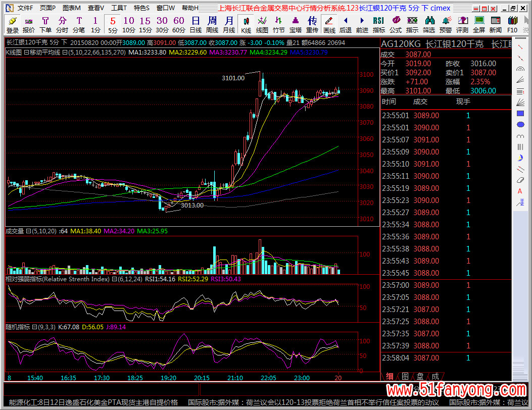This screenshot has width=532, height=410.
Task: Open the 筛选 binoculars filter tool
Action: (x=429, y=25)
